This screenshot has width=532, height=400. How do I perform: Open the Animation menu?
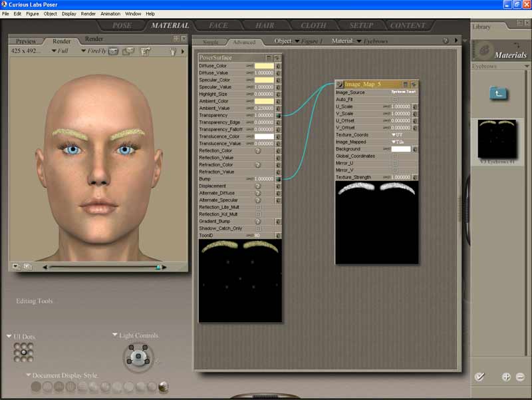(x=110, y=13)
